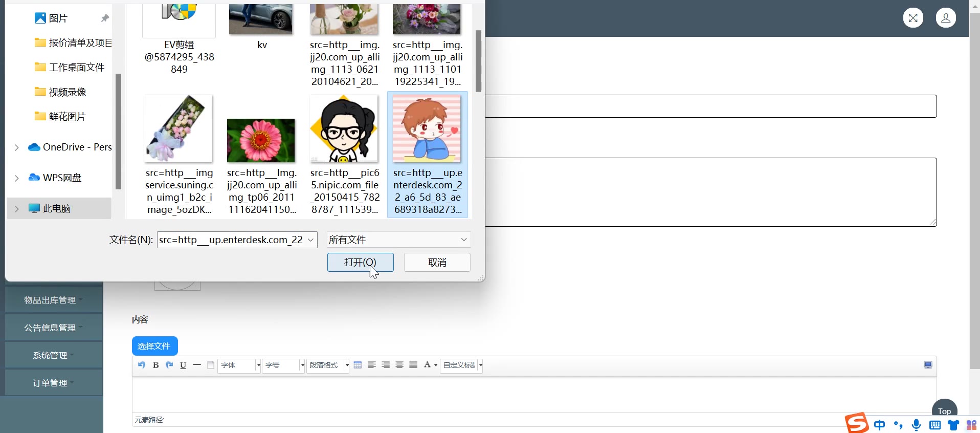Open the soft keyboard from the Sogou bar

[935, 425]
